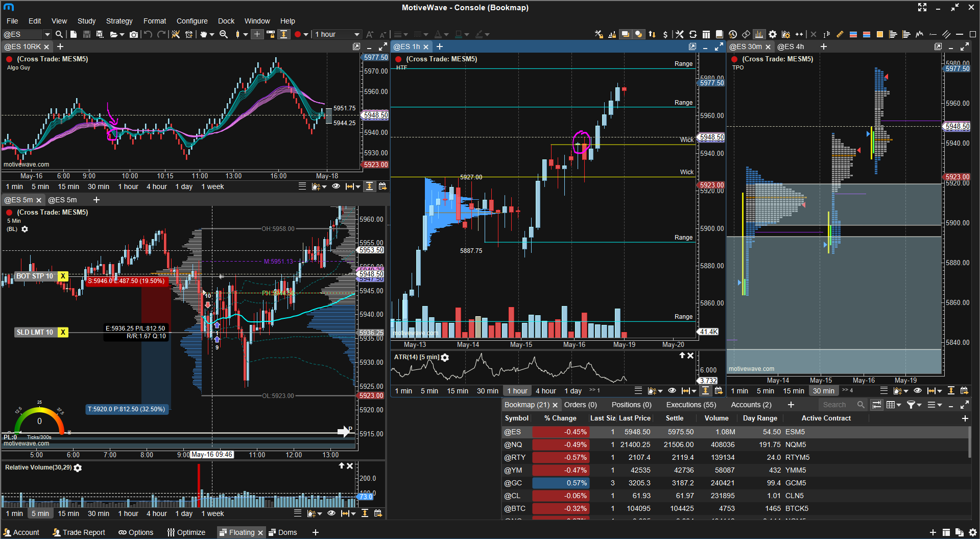Click the refresh sync arrows icon
Viewport: 980px width, 539px height.
[693, 34]
